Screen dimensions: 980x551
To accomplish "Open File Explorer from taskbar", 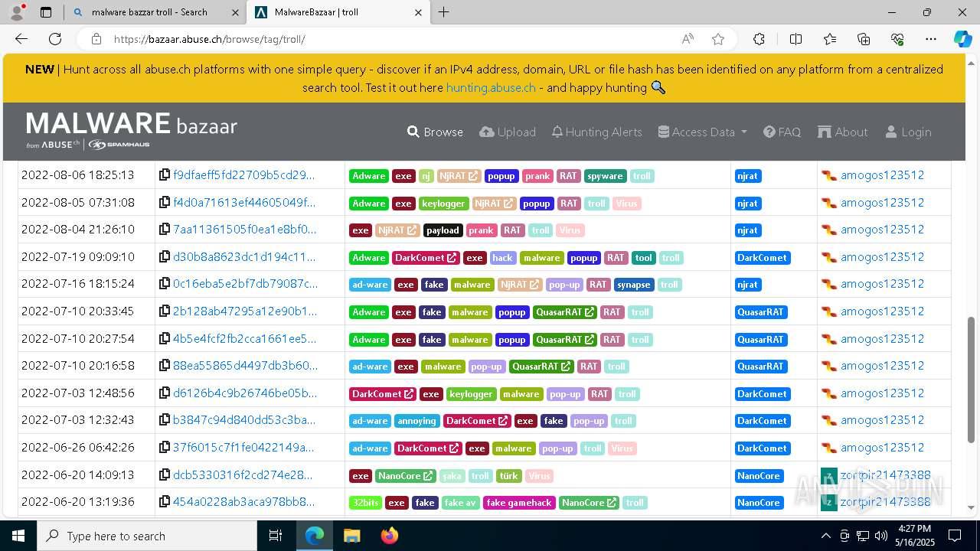I will click(x=351, y=536).
